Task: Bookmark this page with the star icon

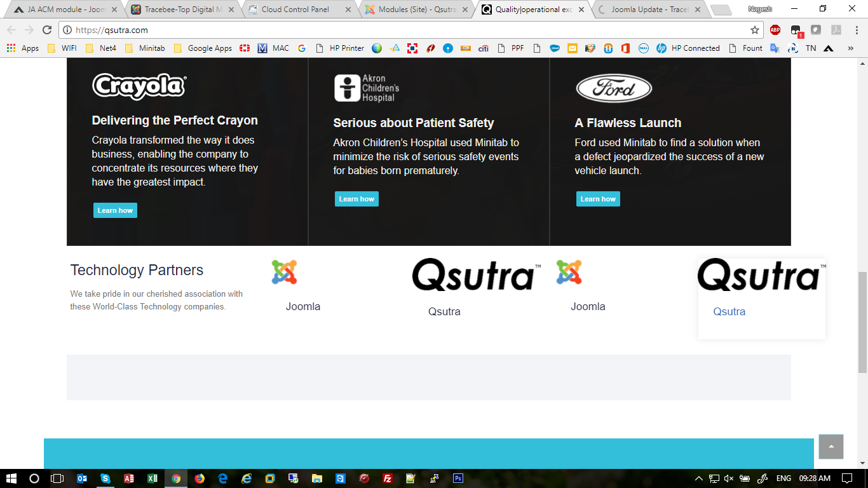Action: click(x=755, y=30)
